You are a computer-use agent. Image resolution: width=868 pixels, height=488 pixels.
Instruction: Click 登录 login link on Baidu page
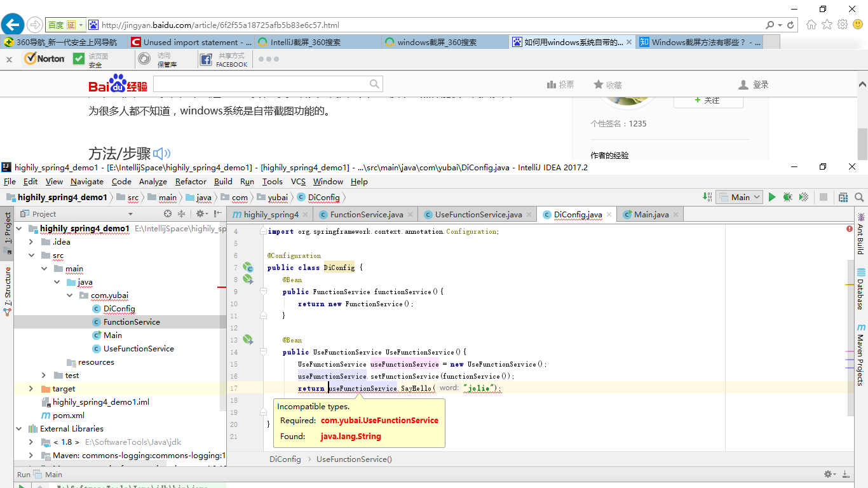tap(754, 85)
